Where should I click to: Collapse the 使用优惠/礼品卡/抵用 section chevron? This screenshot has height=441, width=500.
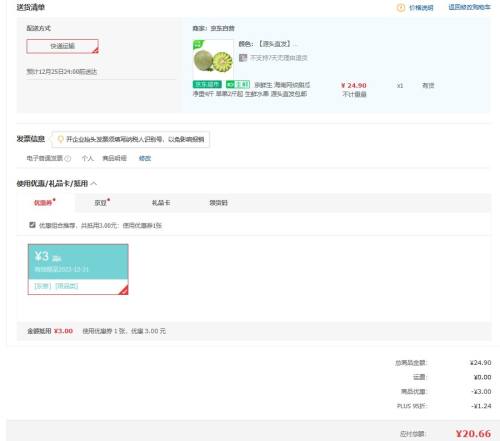94,183
